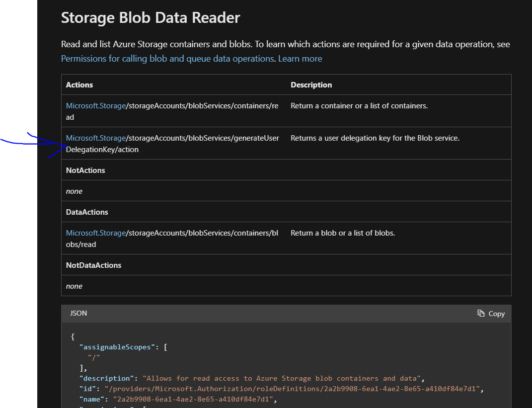Click the Description column header
The height and width of the screenshot is (408, 532).
tap(311, 85)
